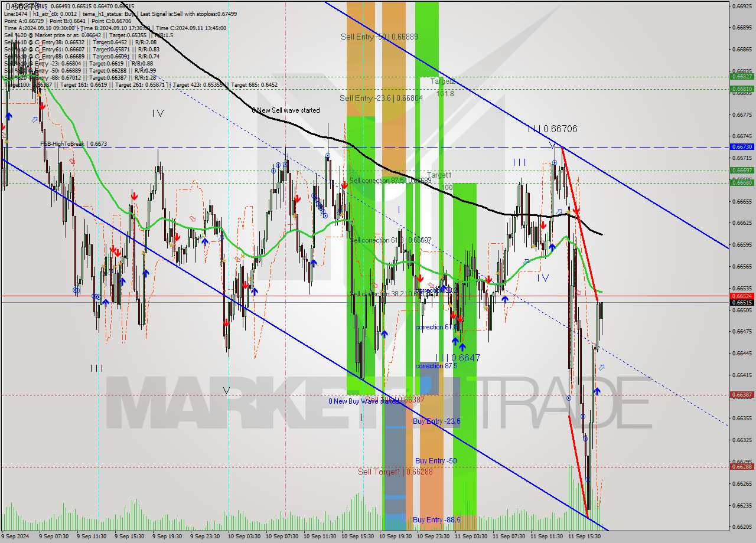This screenshot has height=543, width=756.
Task: Click the '161.8' label under Target2
Action: tap(445, 93)
